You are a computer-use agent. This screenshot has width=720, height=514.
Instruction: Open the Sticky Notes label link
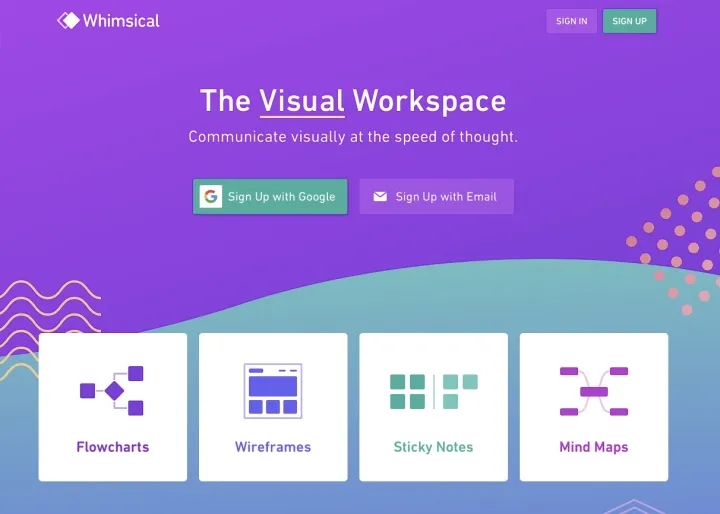[433, 447]
